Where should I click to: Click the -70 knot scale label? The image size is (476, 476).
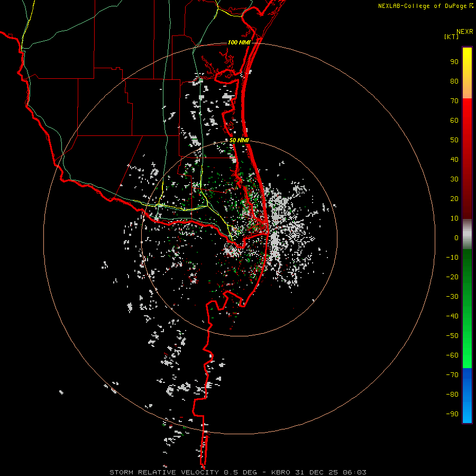[452, 374]
